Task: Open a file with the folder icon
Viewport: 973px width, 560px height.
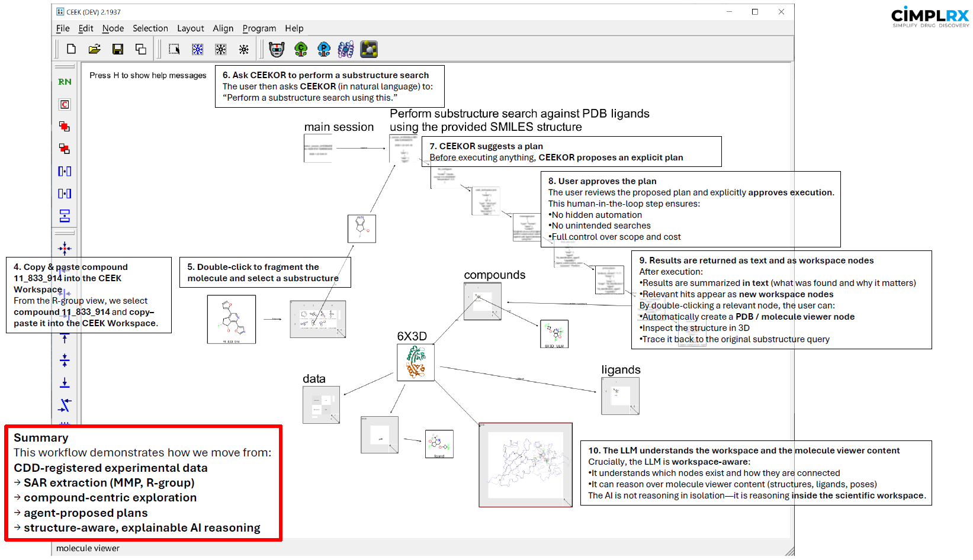Action: click(x=94, y=49)
